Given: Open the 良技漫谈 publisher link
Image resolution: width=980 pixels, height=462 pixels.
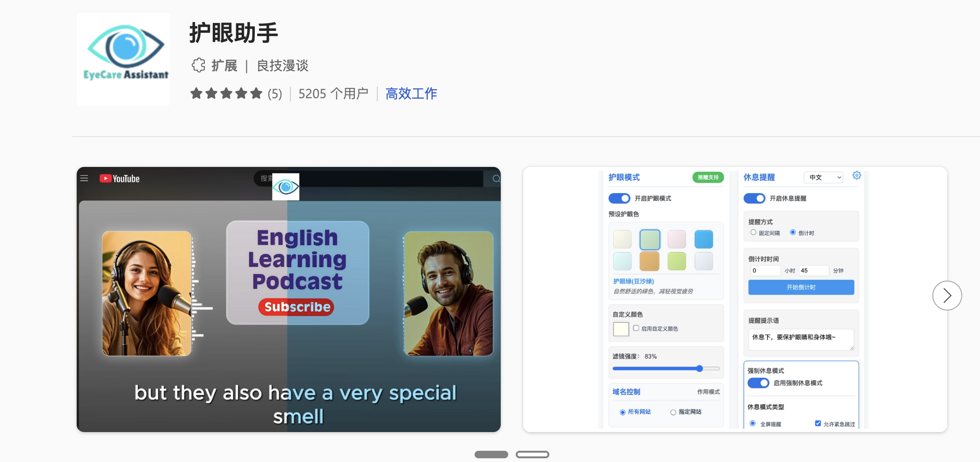Looking at the screenshot, I should (x=281, y=66).
